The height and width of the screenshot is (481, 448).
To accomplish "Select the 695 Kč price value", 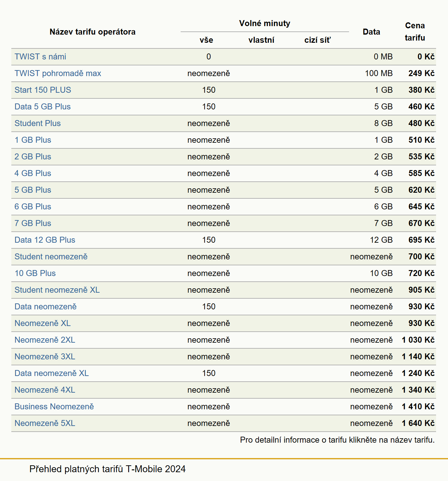I will (421, 240).
